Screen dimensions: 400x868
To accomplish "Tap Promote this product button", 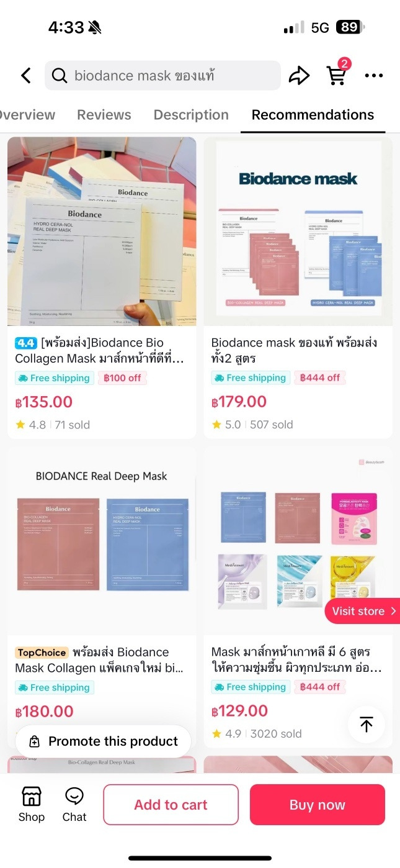I will 103,741.
